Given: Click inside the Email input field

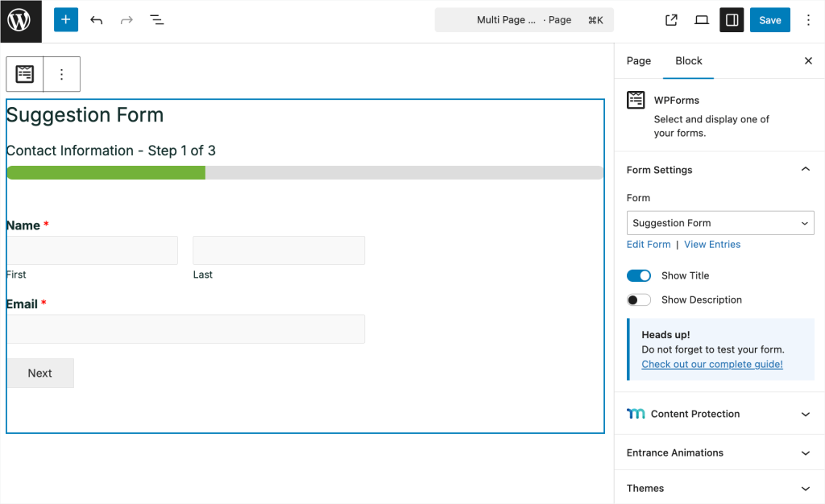Looking at the screenshot, I should [185, 328].
